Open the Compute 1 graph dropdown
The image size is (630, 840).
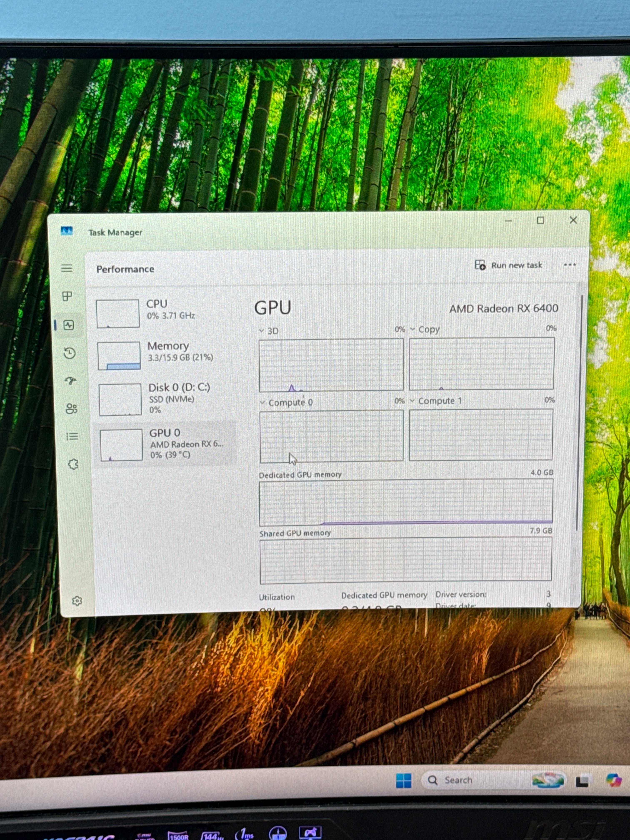pos(412,401)
